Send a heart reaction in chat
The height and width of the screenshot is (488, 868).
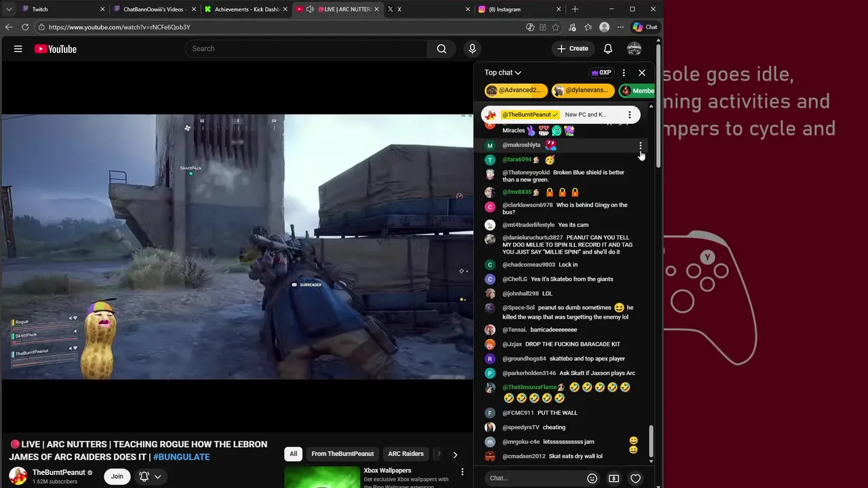(635, 479)
